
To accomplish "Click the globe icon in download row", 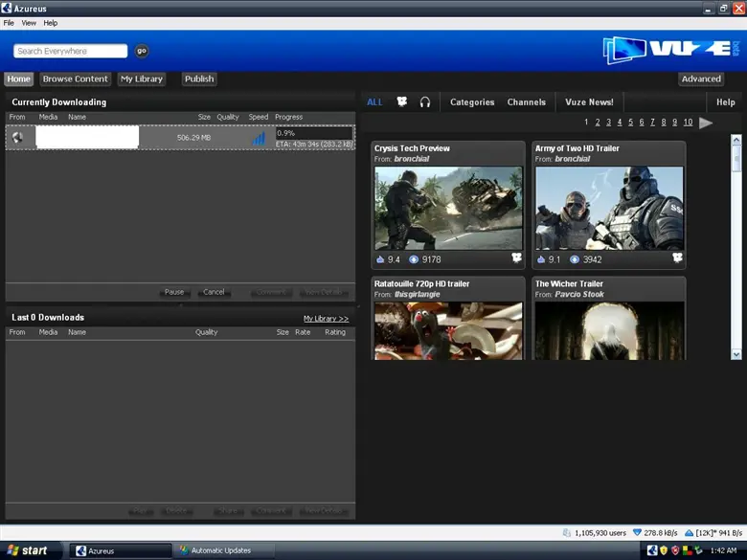I will (17, 138).
